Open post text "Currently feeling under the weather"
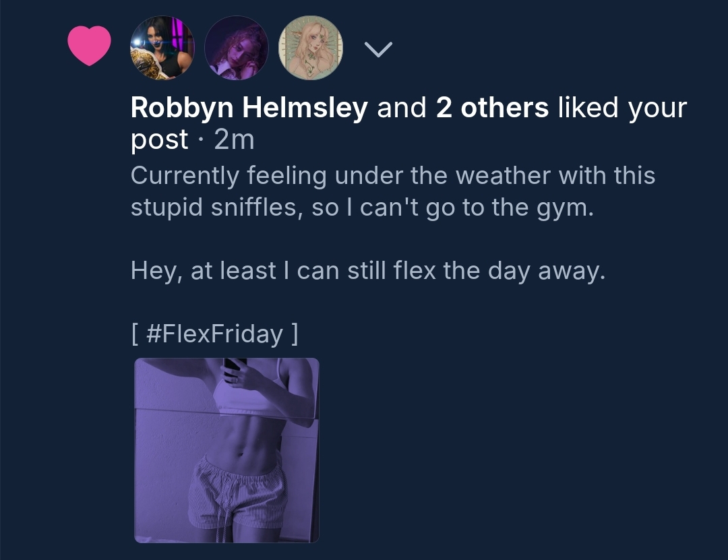Screen dimensions: 728x560 pos(392,175)
